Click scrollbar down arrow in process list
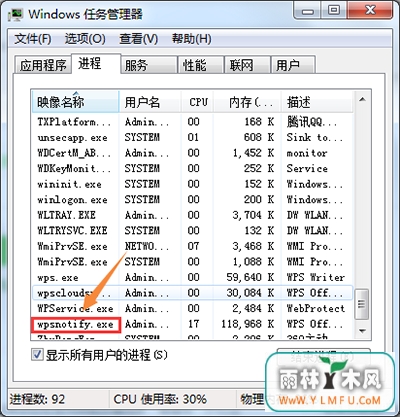Image resolution: width=400 pixels, height=417 pixels. (362, 331)
